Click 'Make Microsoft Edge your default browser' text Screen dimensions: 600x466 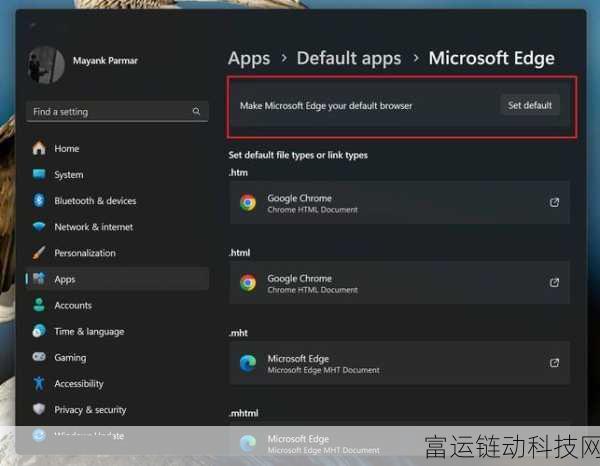pos(326,106)
